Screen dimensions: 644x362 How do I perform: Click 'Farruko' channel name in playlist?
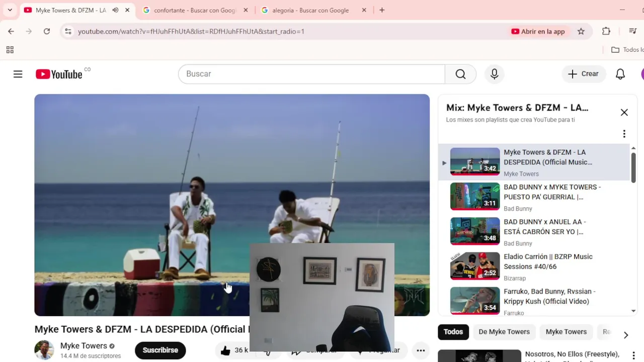tap(514, 313)
